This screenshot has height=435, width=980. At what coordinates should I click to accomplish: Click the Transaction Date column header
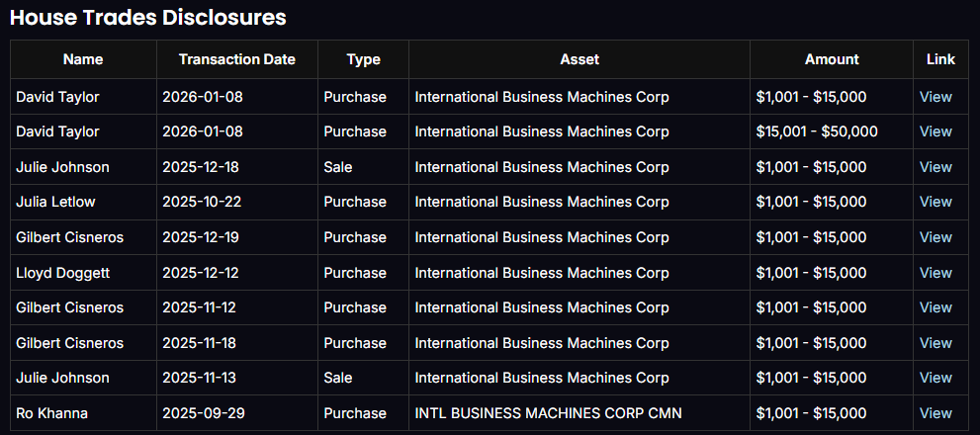pos(237,59)
